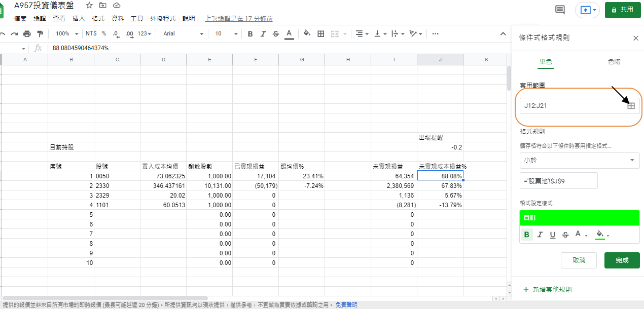Open the comment history icon

click(560, 10)
